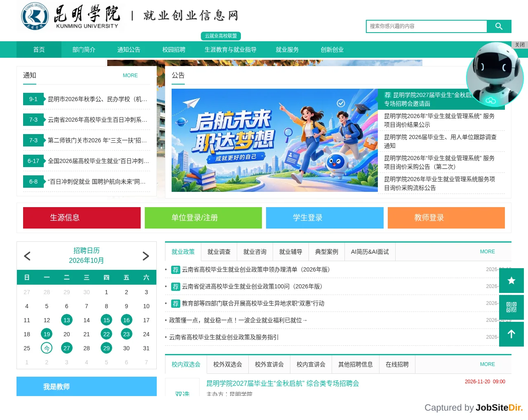Open 云就业高校联盟 badge
The height and width of the screenshot is (420, 528).
click(x=221, y=36)
